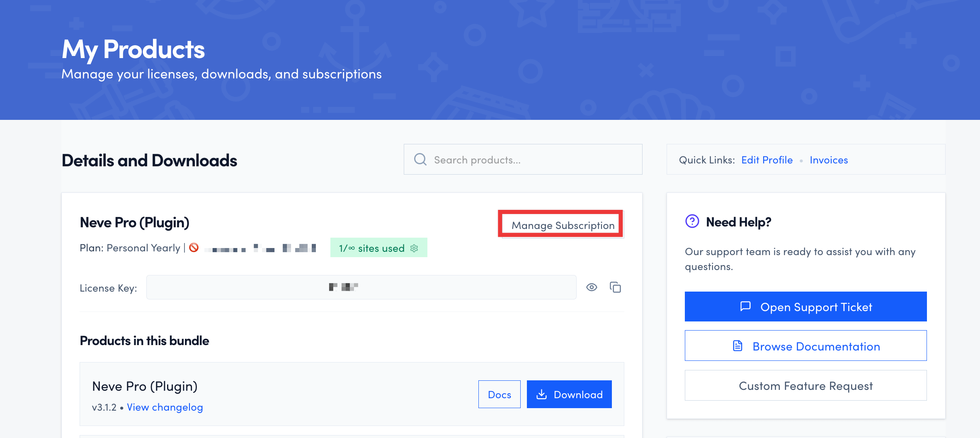
Task: Click the document icon beside Browse Documentation
Action: tap(737, 346)
